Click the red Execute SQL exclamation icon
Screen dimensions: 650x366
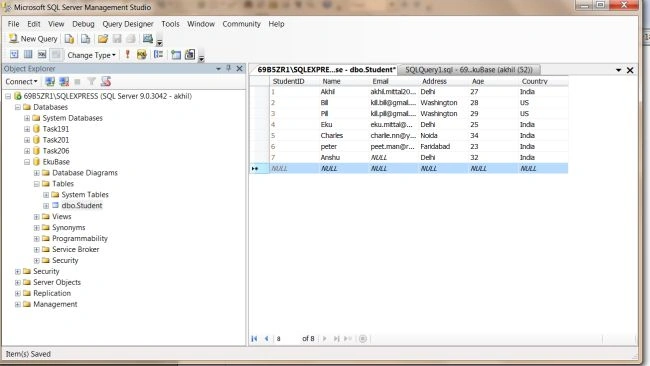coord(128,55)
